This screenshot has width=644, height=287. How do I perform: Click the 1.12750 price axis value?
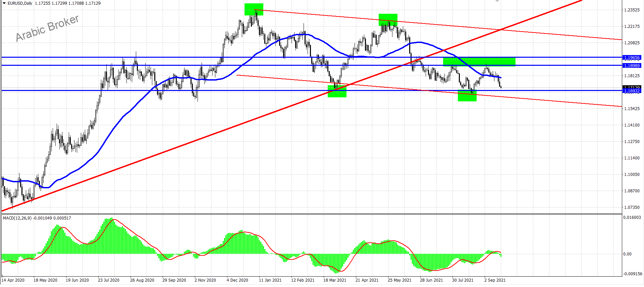(632, 142)
